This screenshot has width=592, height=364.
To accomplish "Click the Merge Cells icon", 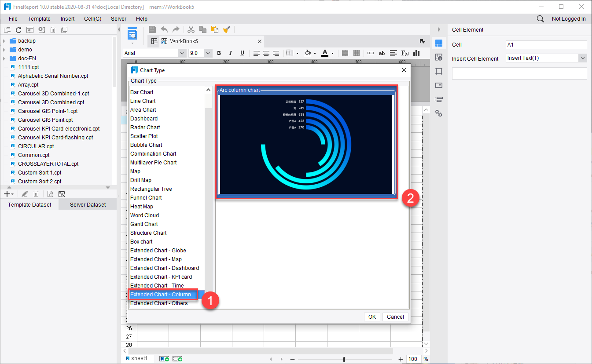I will click(x=345, y=53).
